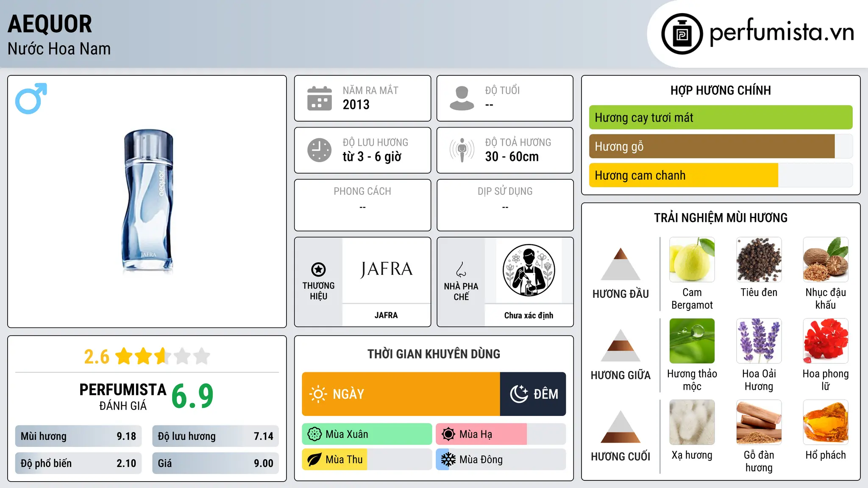
Task: Click the Hương cay tươi mát accord bar
Action: [x=721, y=117]
